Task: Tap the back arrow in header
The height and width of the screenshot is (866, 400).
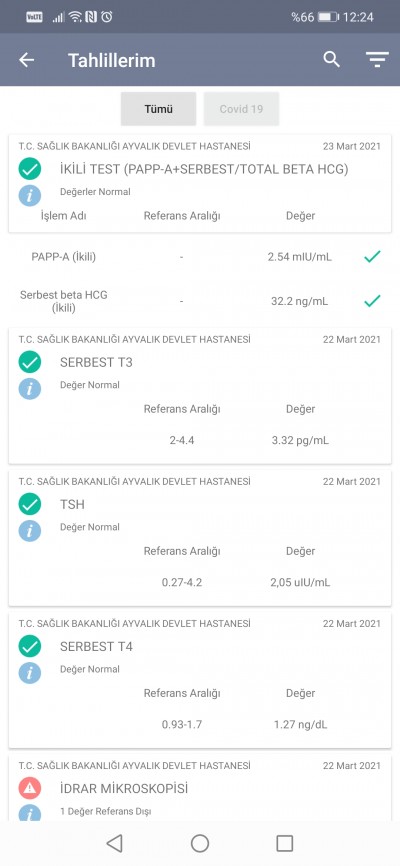Action: click(27, 60)
